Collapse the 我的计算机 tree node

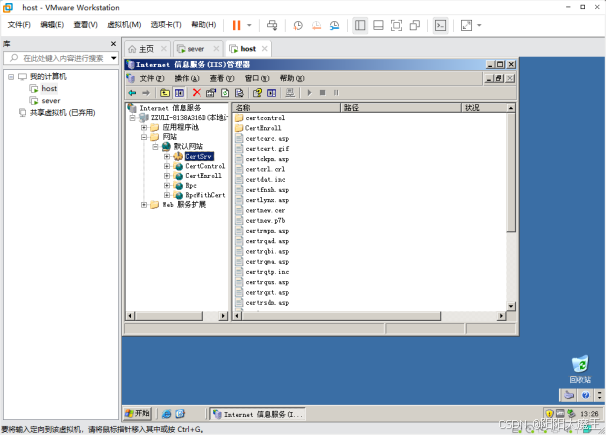11,77
